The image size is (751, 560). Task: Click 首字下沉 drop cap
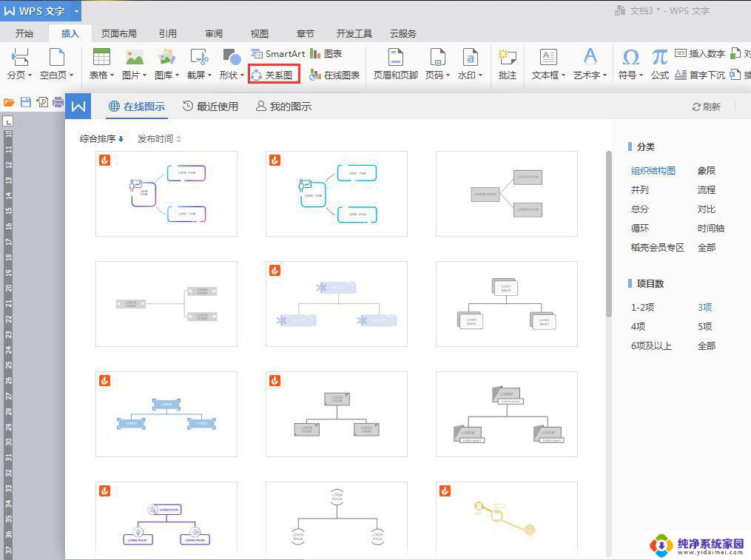point(700,75)
